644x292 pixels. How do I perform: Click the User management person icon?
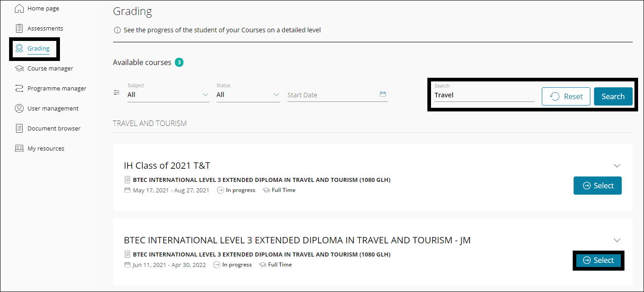tap(19, 109)
